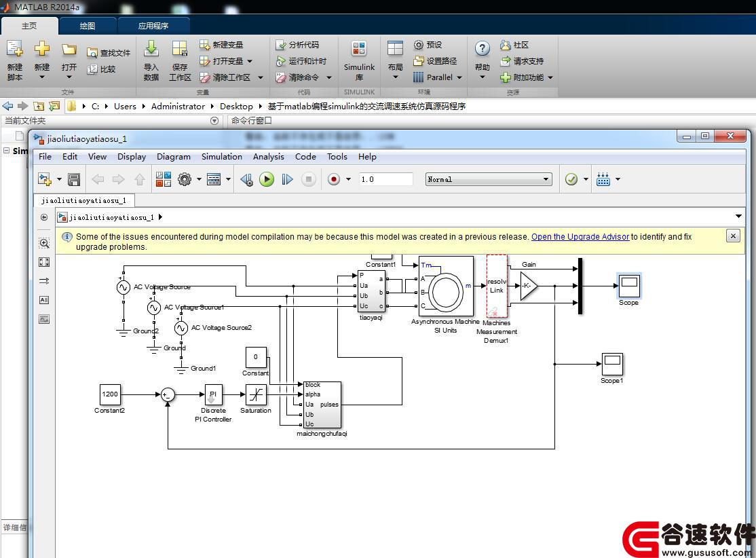Click the Step Back simulation button

coord(246,179)
